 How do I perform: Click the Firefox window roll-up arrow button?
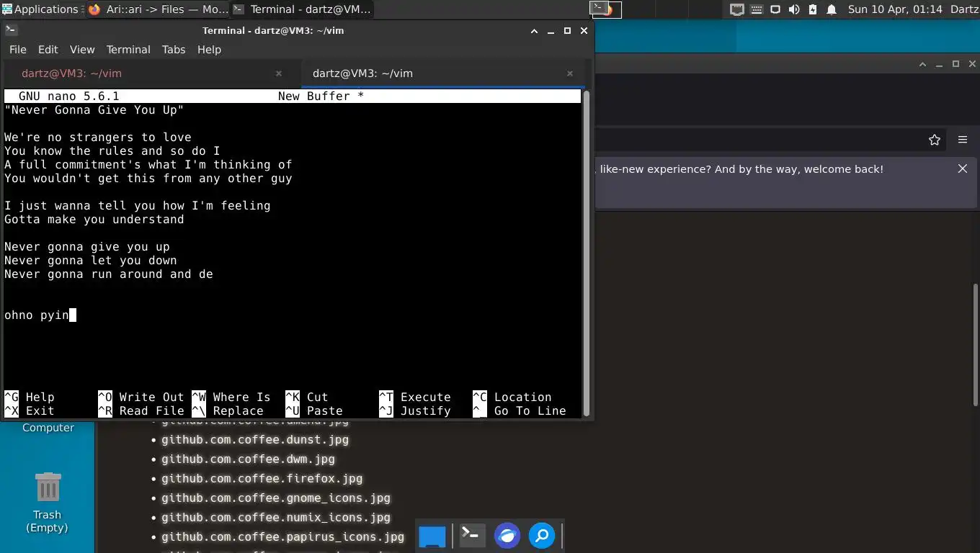coord(922,64)
